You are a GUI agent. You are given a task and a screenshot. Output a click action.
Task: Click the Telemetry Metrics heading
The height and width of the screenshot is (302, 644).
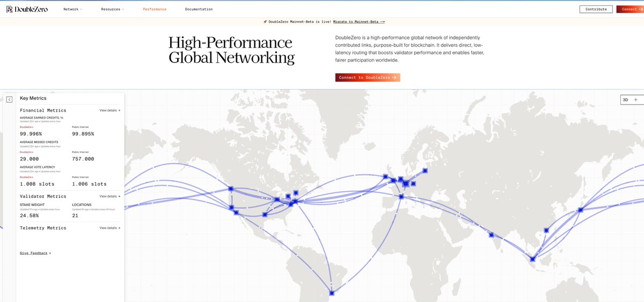[43, 228]
